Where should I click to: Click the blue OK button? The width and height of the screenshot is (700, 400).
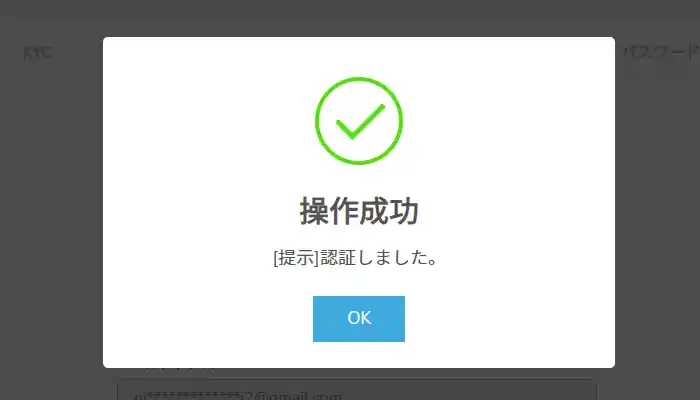pos(358,319)
